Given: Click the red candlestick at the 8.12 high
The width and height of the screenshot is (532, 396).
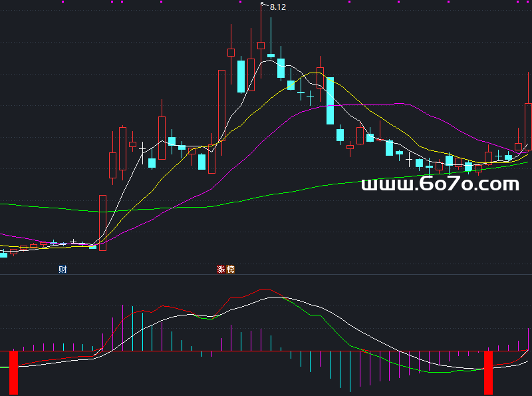Looking at the screenshot, I should (x=261, y=45).
